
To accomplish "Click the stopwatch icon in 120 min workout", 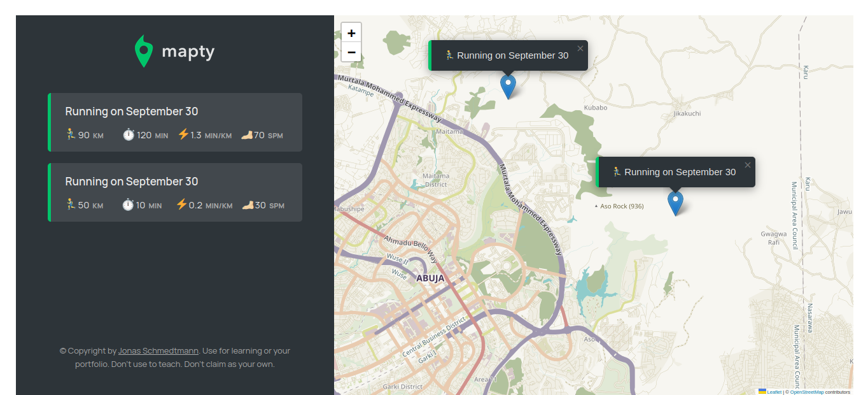I will point(129,135).
